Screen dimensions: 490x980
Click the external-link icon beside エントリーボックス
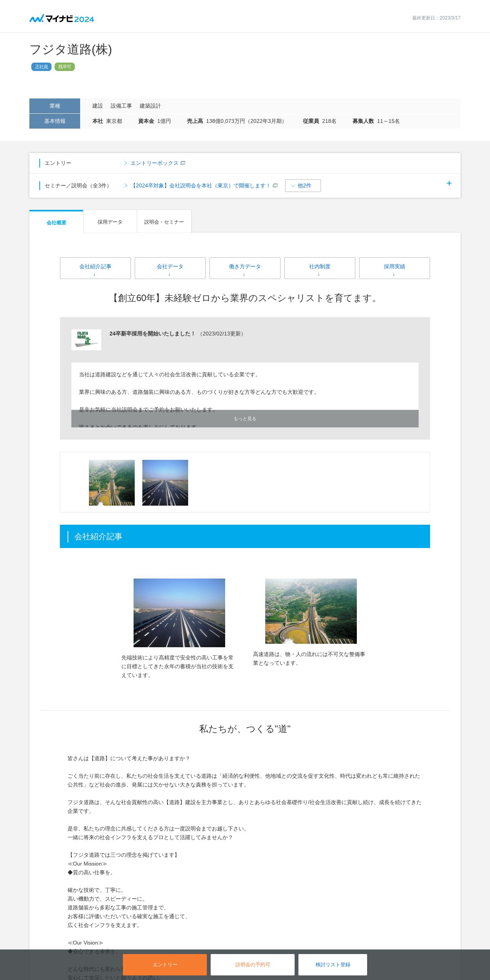pos(183,163)
